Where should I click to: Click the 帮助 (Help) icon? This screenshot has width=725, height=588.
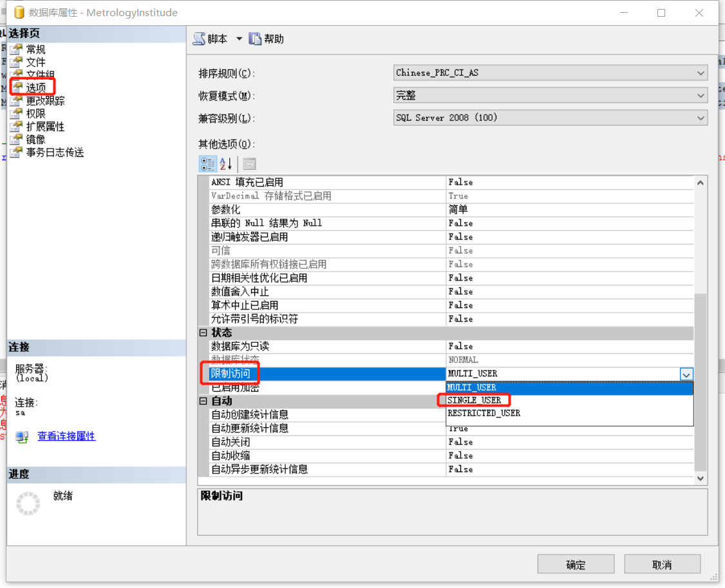(255, 39)
